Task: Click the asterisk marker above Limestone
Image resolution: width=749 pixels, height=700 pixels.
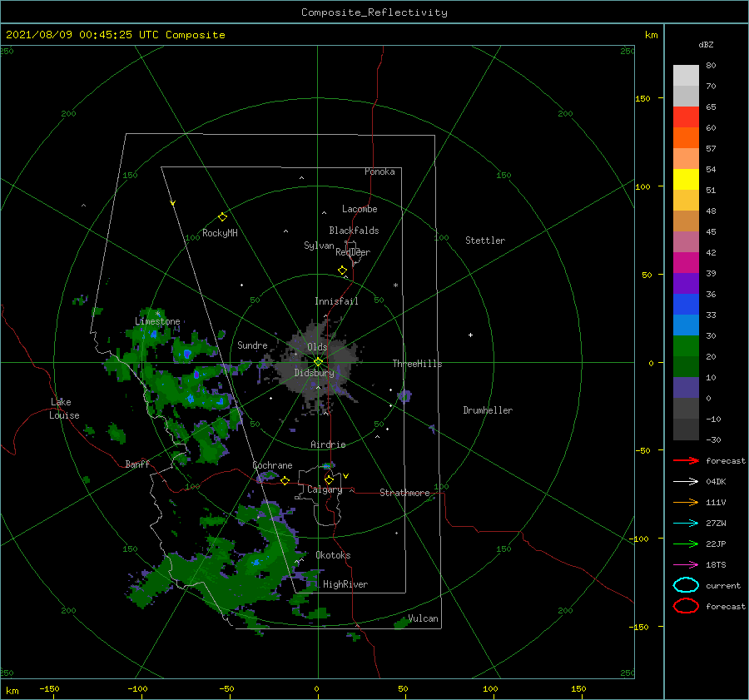Action: [x=157, y=314]
